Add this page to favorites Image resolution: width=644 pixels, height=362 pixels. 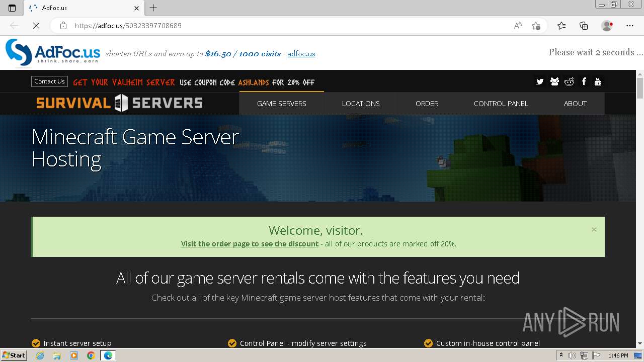point(536,26)
